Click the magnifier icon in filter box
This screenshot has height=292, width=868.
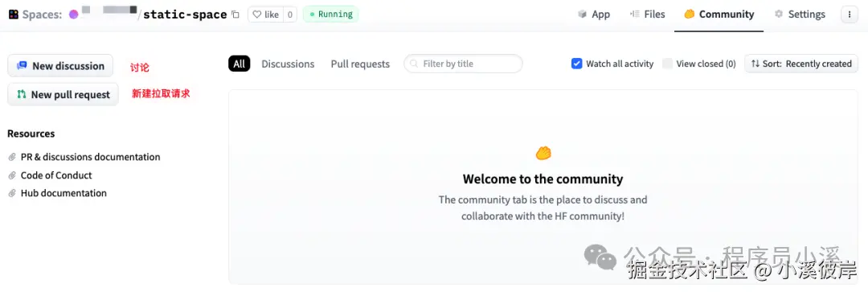(x=414, y=64)
